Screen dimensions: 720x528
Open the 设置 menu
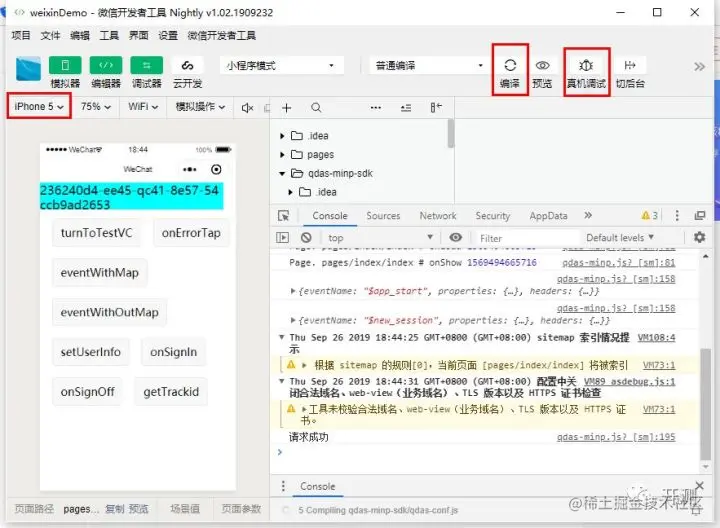pos(168,35)
